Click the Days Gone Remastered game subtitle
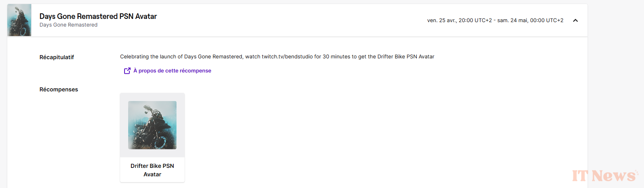 coord(69,25)
